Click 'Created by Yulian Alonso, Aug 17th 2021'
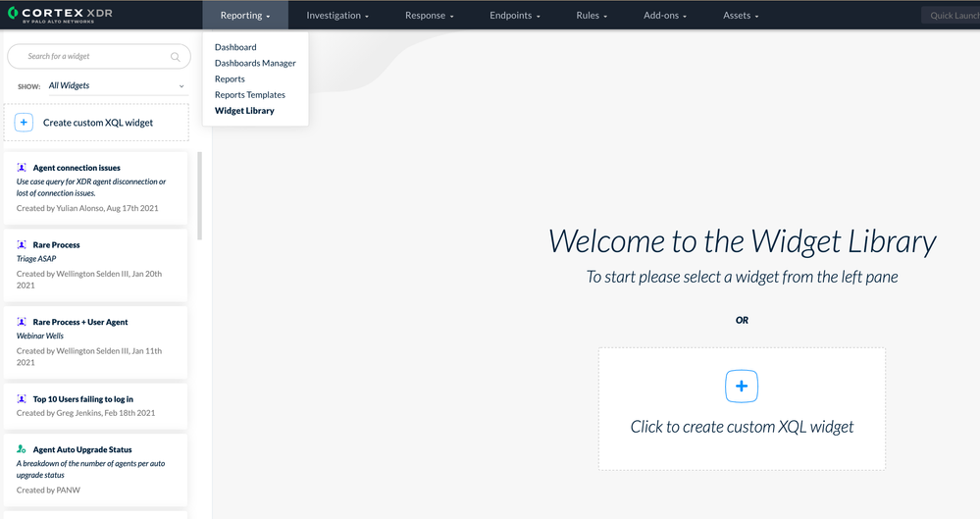 pyautogui.click(x=87, y=208)
